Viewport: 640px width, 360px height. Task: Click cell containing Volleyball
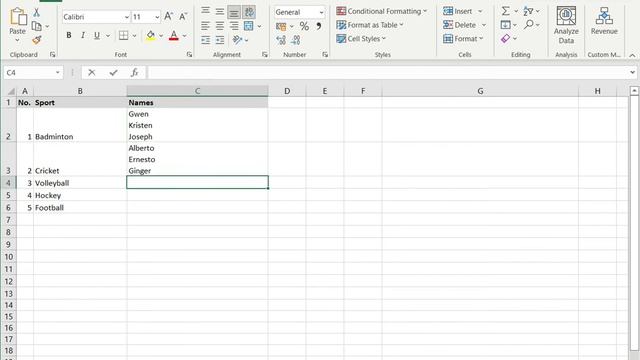80,182
